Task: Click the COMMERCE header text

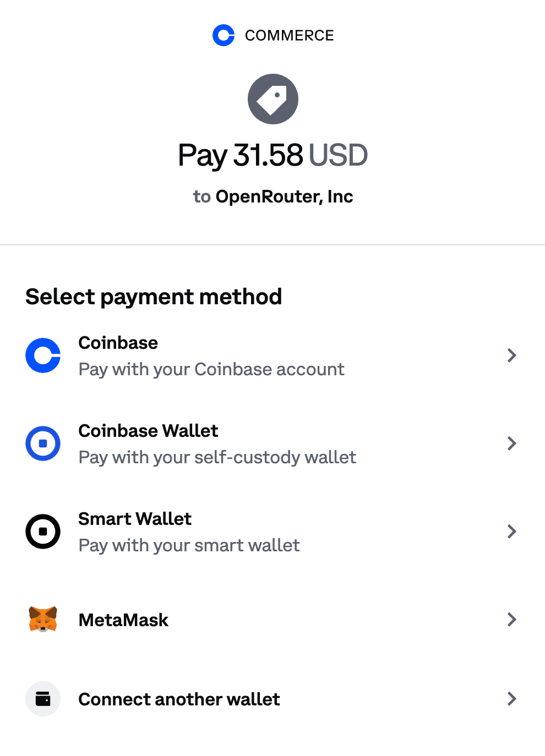Action: (x=289, y=36)
